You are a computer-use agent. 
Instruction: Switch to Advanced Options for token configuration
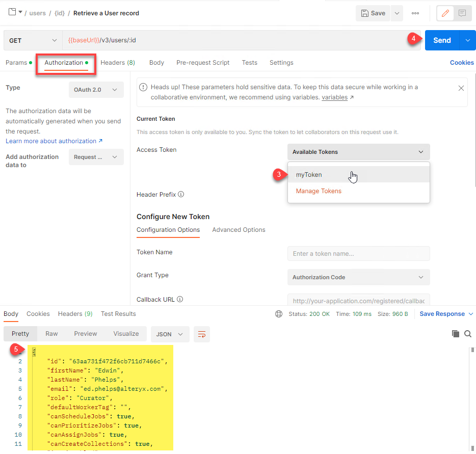tap(239, 230)
